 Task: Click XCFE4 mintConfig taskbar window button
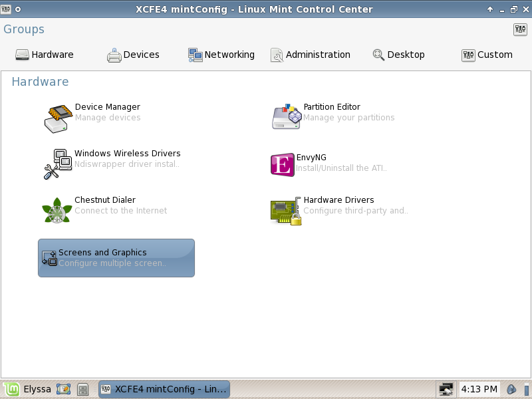(164, 389)
